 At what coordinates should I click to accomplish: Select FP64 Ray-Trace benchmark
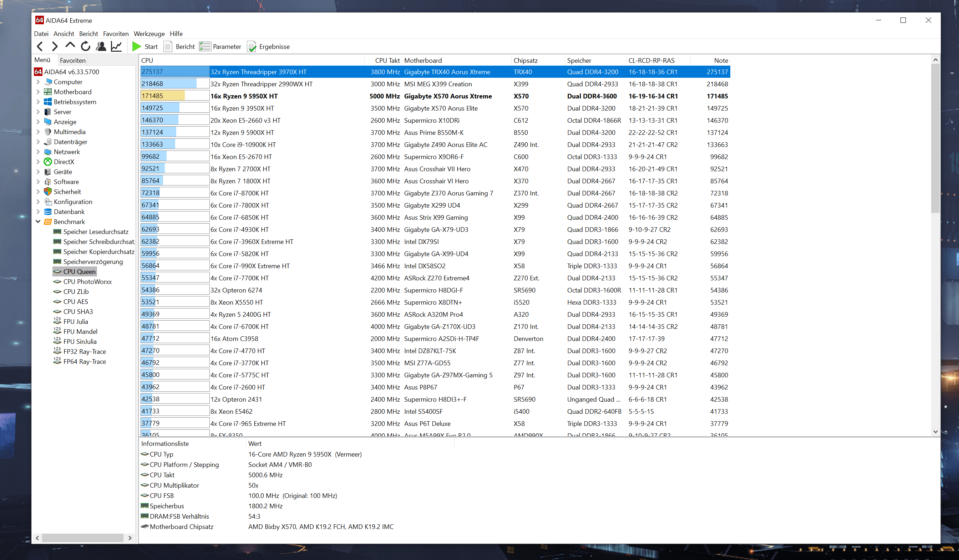[80, 361]
